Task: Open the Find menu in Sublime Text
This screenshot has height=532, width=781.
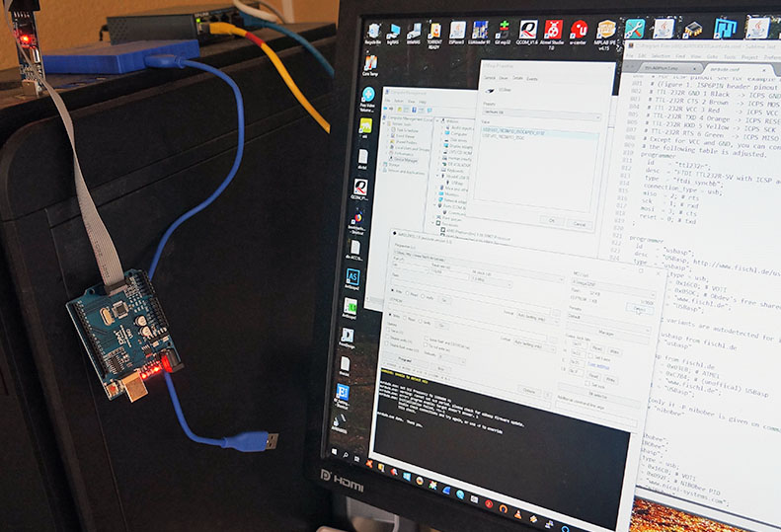Action: 681,56
